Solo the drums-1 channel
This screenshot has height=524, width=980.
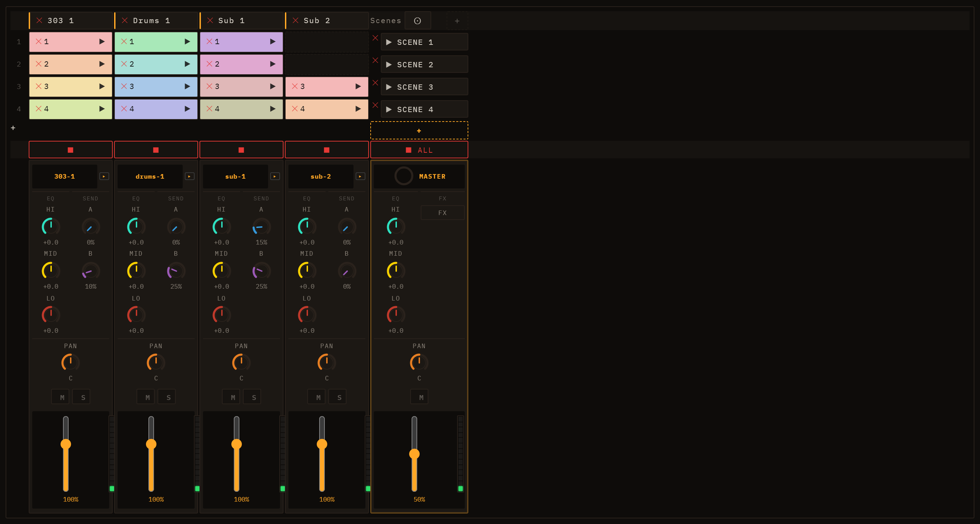pyautogui.click(x=167, y=397)
